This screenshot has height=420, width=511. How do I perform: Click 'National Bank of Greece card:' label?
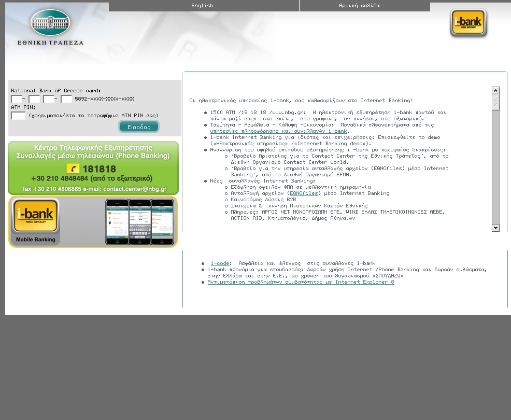[x=56, y=91]
